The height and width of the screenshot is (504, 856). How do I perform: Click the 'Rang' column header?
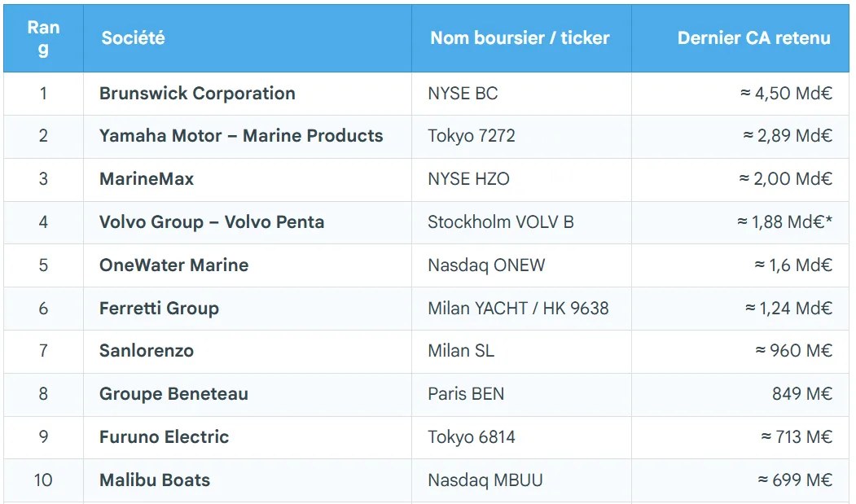coord(44,38)
